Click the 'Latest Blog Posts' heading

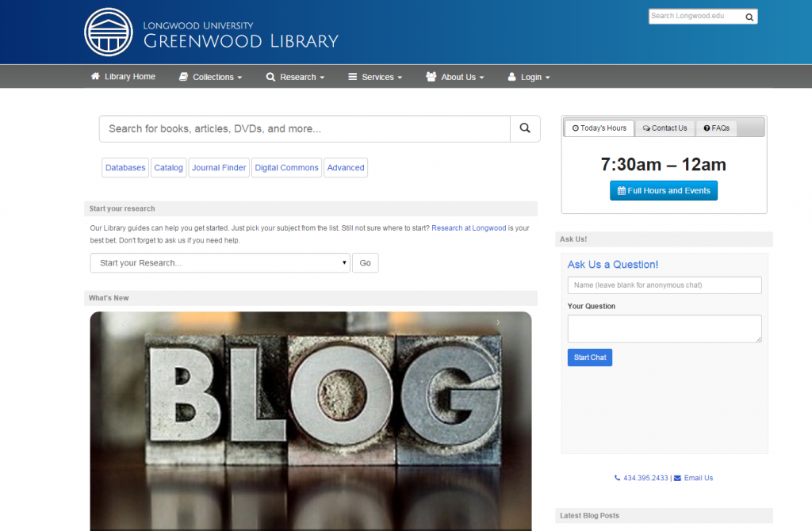point(589,515)
